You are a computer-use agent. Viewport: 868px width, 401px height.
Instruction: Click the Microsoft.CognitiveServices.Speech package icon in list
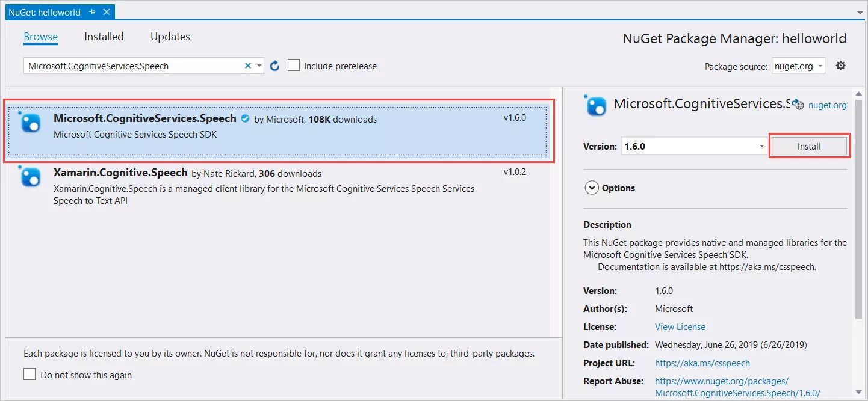pyautogui.click(x=30, y=123)
